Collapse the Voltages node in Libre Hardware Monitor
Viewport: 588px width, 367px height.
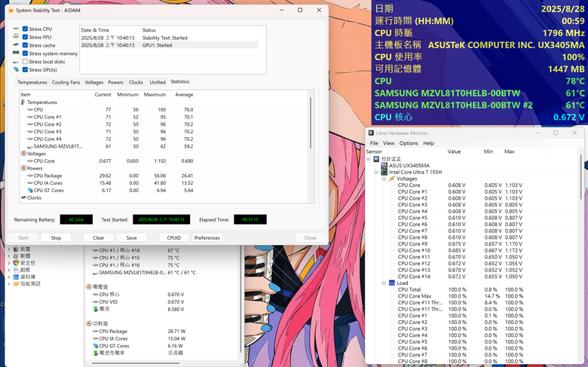click(x=384, y=179)
